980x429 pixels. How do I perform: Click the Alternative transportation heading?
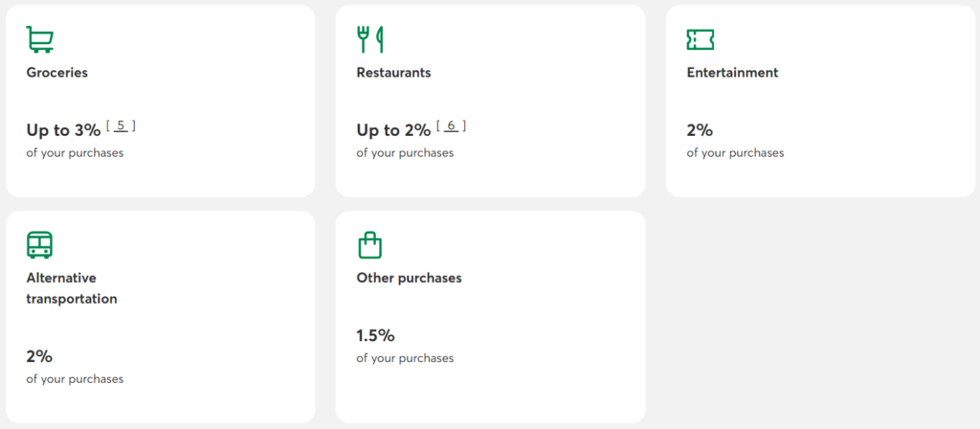[x=72, y=288]
